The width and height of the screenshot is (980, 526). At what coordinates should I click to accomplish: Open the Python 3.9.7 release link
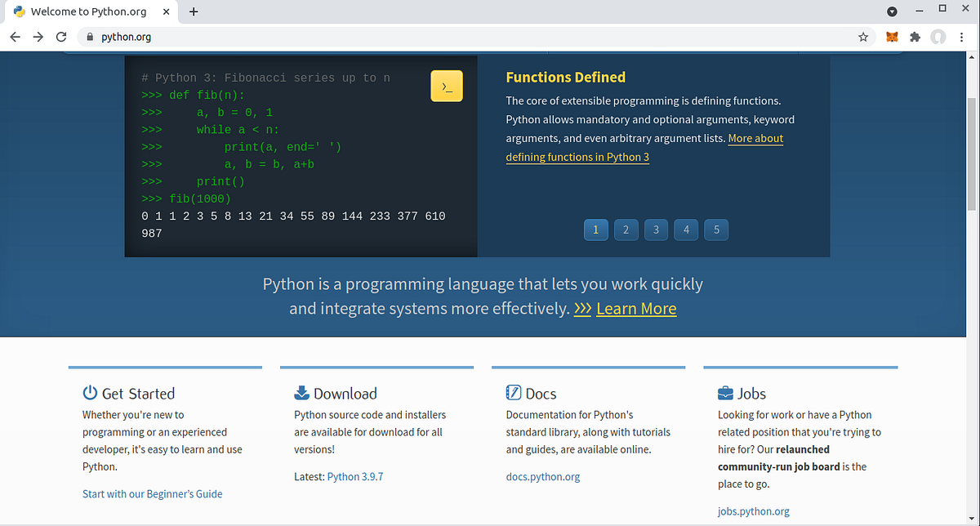(x=354, y=476)
